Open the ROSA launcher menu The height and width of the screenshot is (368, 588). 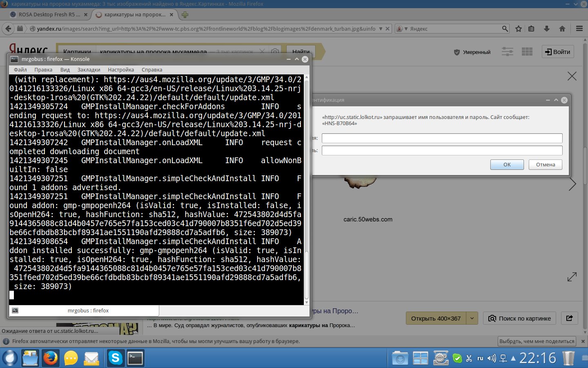click(10, 358)
